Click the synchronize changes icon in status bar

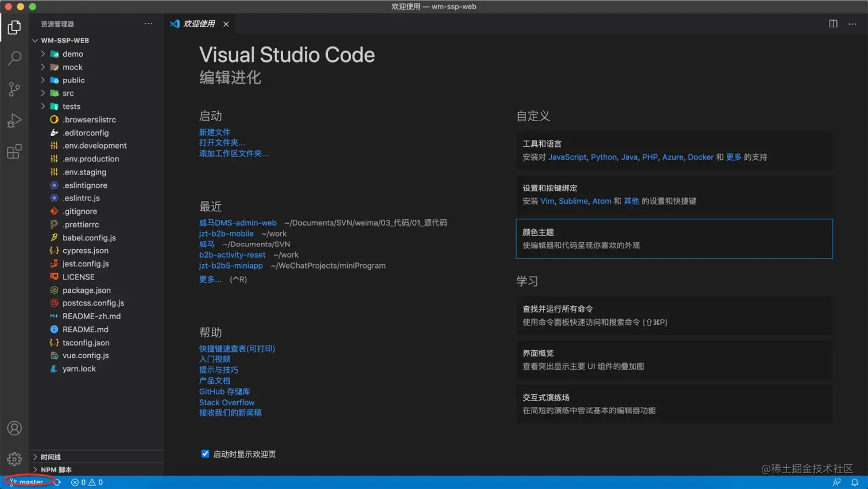[x=57, y=482]
